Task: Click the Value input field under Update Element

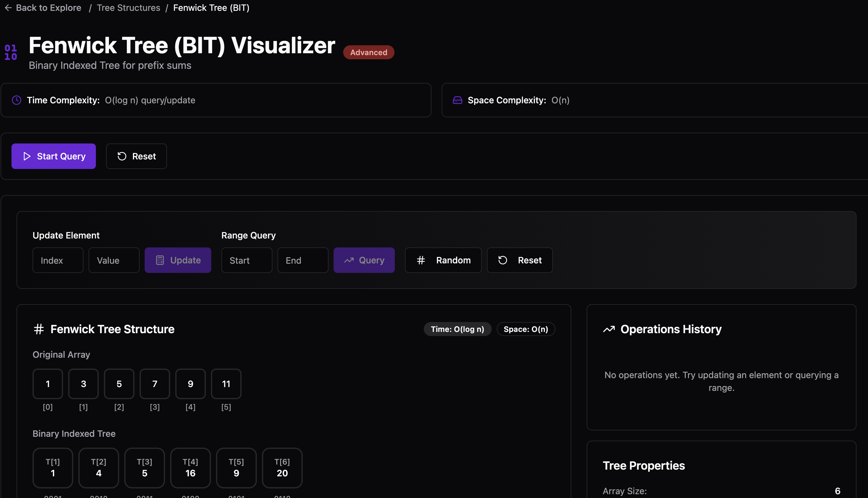Action: tap(114, 260)
